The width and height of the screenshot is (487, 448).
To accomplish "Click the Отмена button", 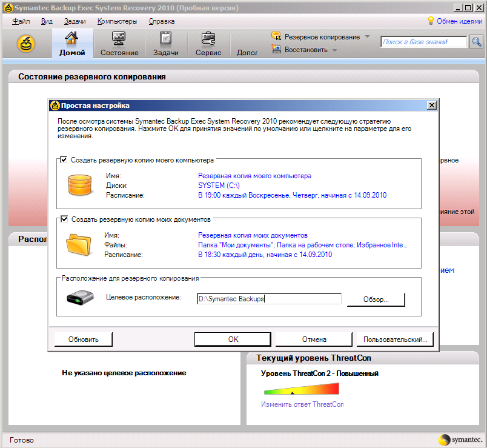I will coord(314,339).
